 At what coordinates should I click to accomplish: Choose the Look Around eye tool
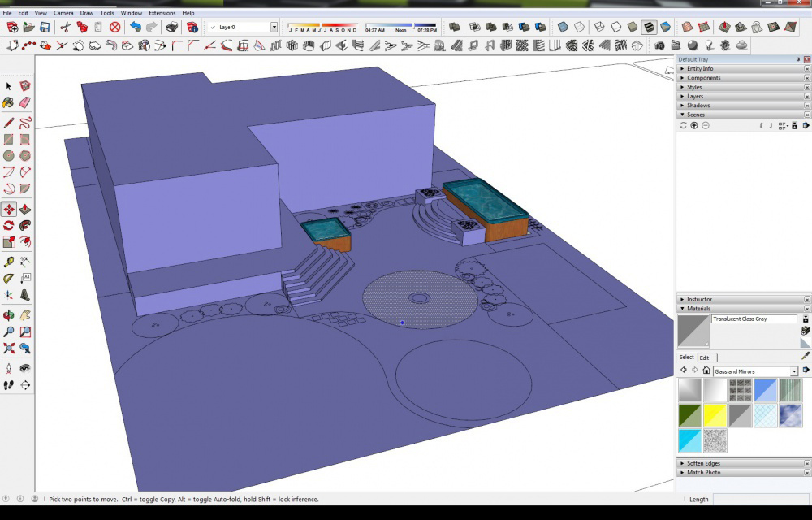pos(25,368)
